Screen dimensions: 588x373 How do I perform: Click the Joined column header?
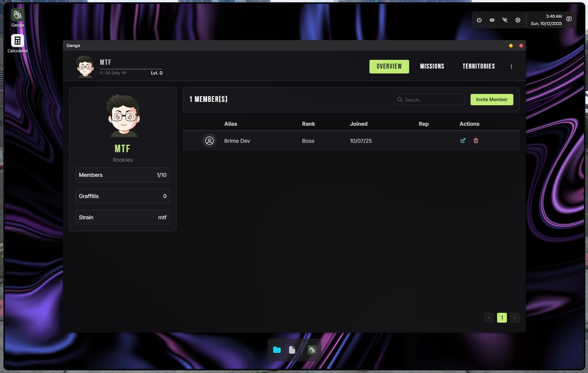(x=359, y=124)
